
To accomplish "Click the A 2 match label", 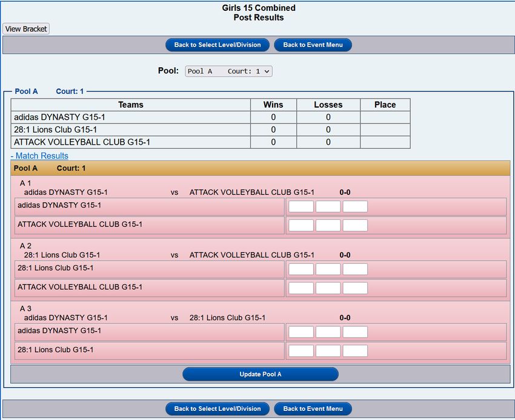I will (x=25, y=246).
